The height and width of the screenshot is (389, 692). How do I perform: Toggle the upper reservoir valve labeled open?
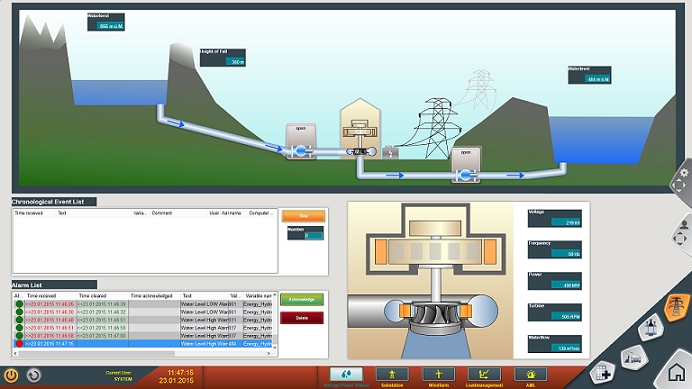coord(301,141)
